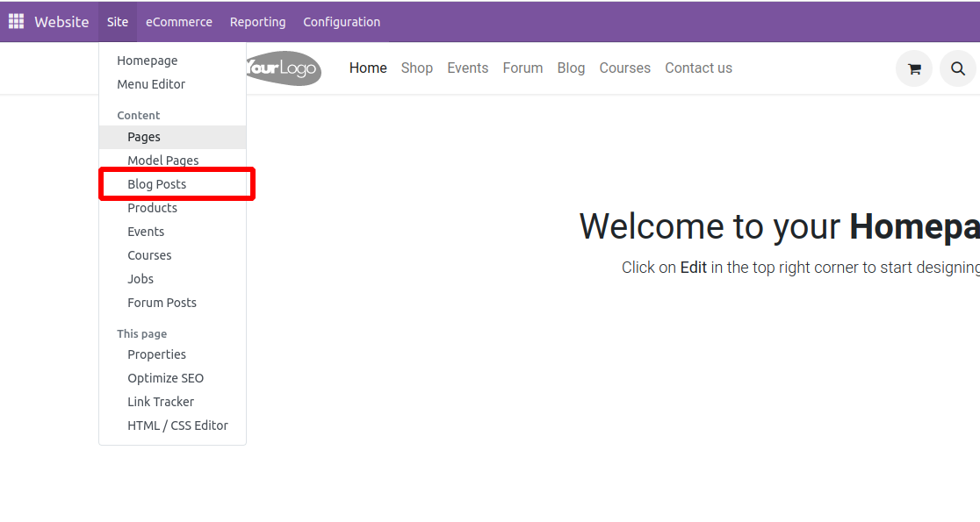Screen dimensions: 980x522
Task: Go to Events in site navigation
Action: (x=467, y=68)
